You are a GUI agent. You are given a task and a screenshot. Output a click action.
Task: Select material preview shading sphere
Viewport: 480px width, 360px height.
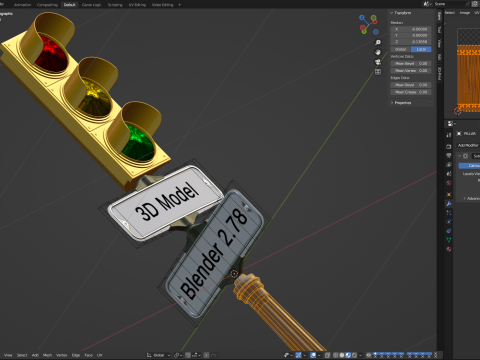pyautogui.click(x=348, y=355)
